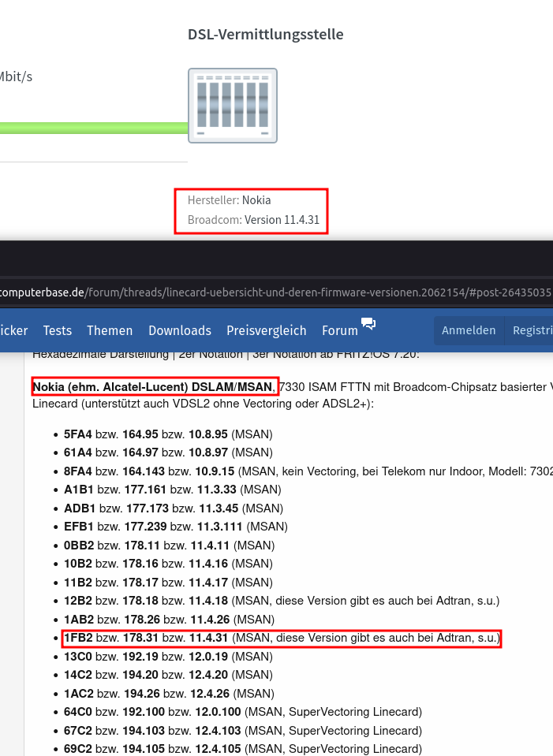Open the Preisvergleich page
The width and height of the screenshot is (553, 756).
coord(267,331)
